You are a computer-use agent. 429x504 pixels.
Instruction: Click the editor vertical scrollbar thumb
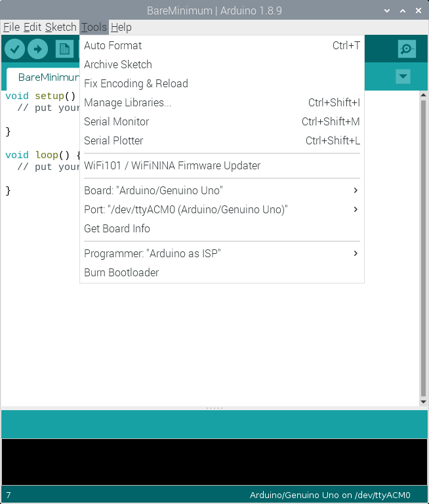(x=423, y=249)
